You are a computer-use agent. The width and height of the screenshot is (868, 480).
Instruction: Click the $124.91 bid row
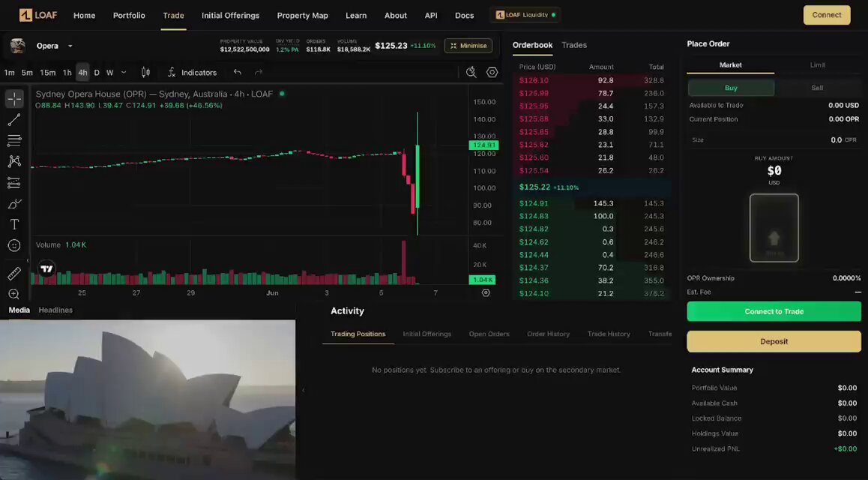coord(591,204)
